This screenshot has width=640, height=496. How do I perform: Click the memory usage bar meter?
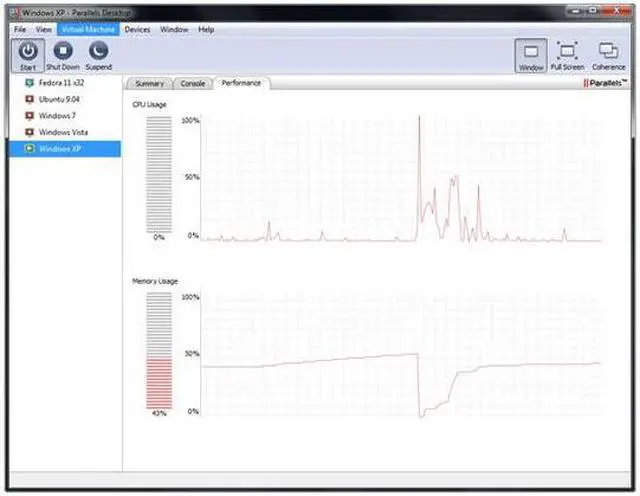pos(159,351)
